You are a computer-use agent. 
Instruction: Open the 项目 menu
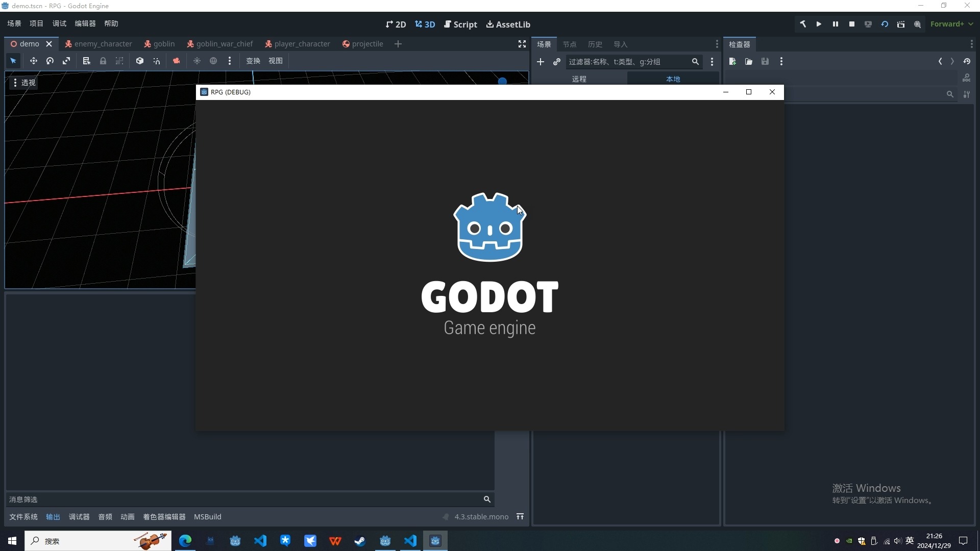[x=37, y=23]
